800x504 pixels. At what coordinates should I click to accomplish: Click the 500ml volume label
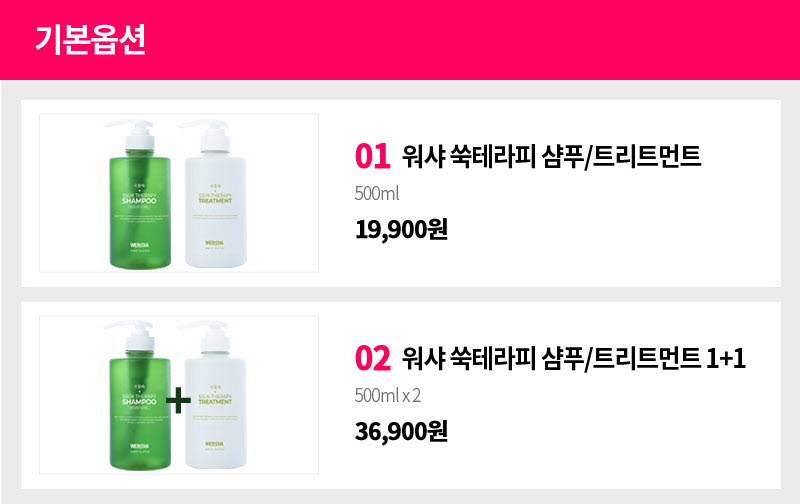tap(377, 194)
